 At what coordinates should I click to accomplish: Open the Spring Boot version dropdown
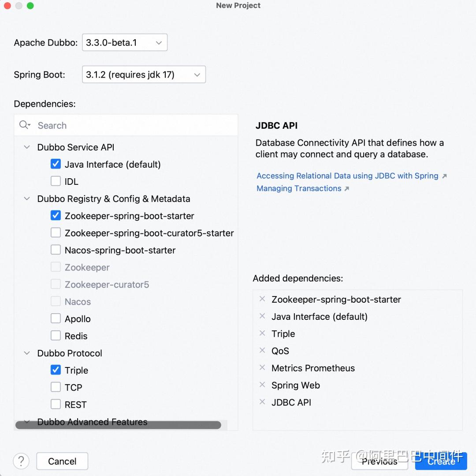(x=197, y=74)
